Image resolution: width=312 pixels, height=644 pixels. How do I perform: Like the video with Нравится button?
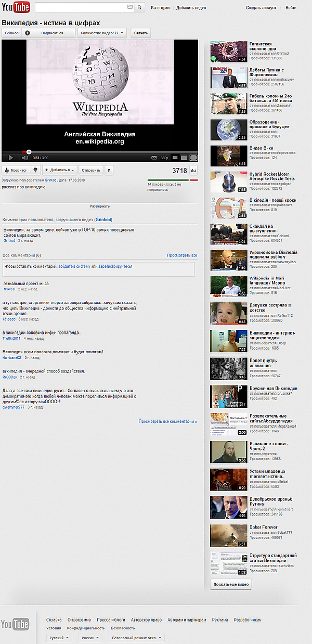16,170
